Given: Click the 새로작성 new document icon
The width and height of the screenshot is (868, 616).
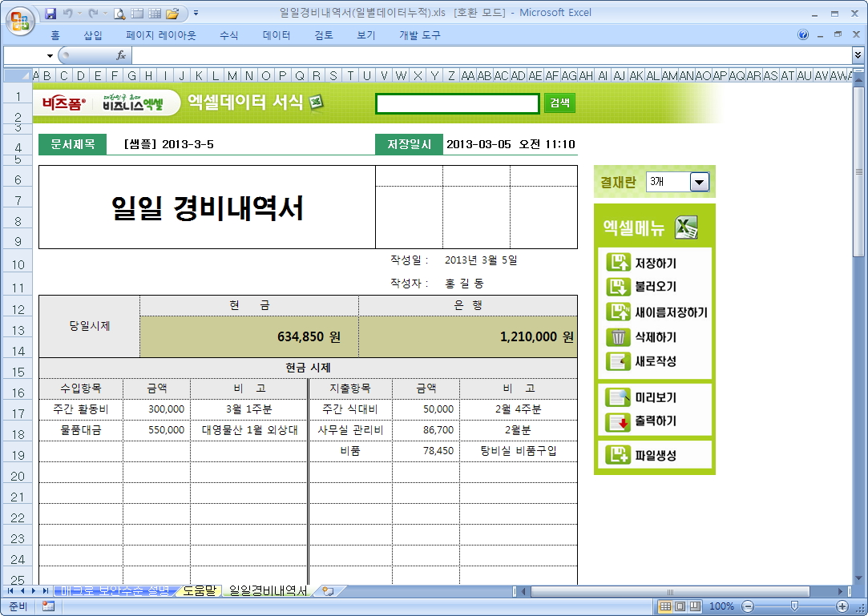Looking at the screenshot, I should tap(618, 360).
